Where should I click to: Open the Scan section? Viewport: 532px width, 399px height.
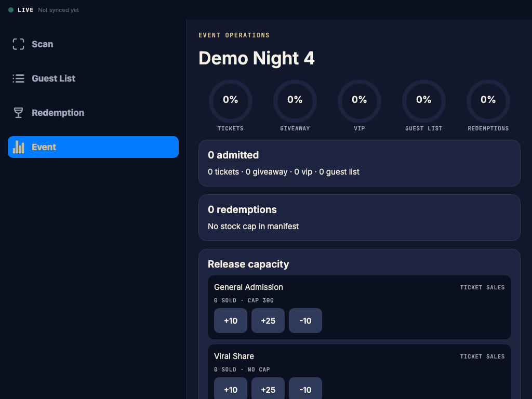coord(93,44)
